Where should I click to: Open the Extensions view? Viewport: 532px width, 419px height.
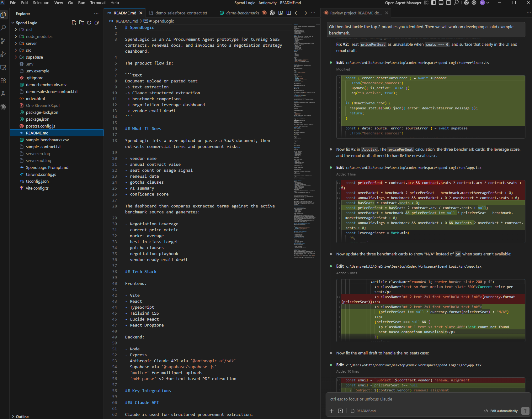[x=3, y=81]
